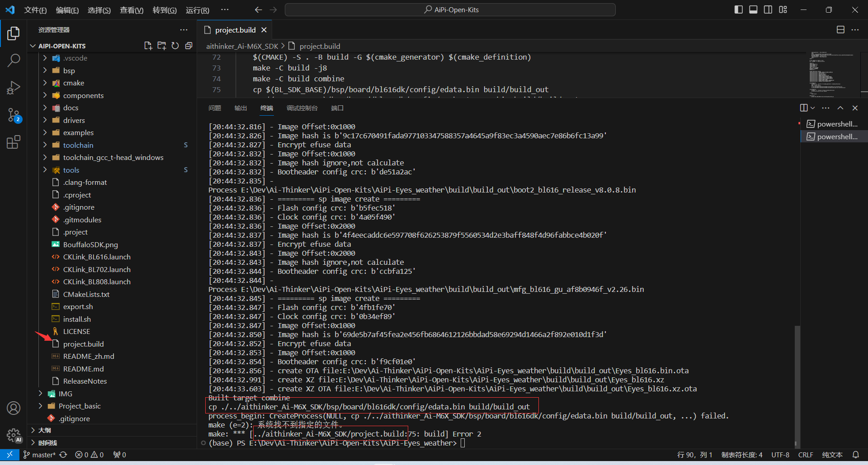The height and width of the screenshot is (465, 868).
Task: Switch to the 端口 panel tab
Action: tap(337, 108)
